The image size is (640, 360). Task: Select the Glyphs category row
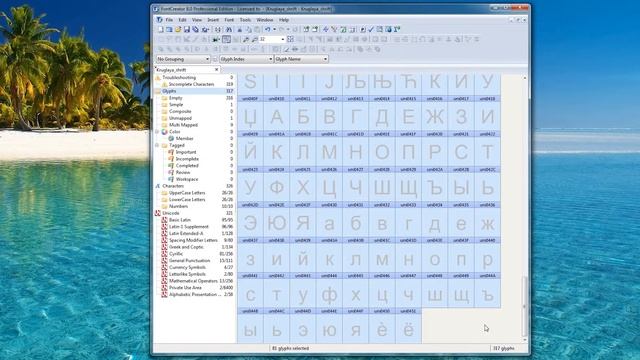(194, 91)
